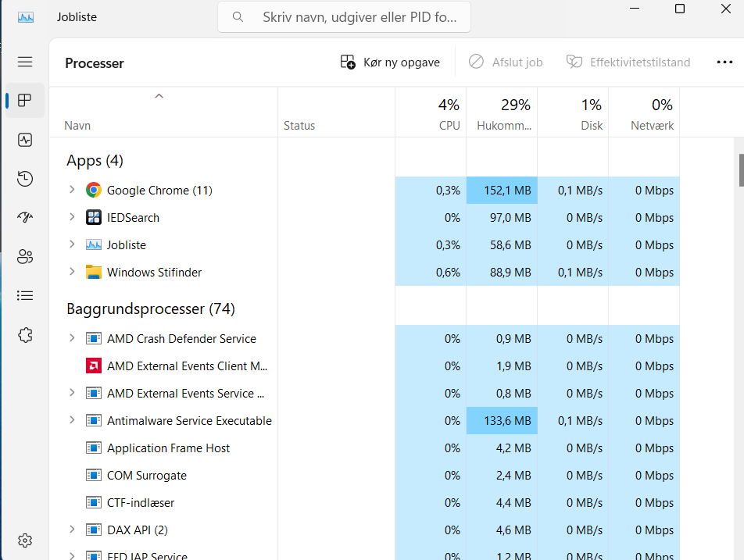Sort by the Hukommelse column header
744x560 pixels.
coord(501,112)
